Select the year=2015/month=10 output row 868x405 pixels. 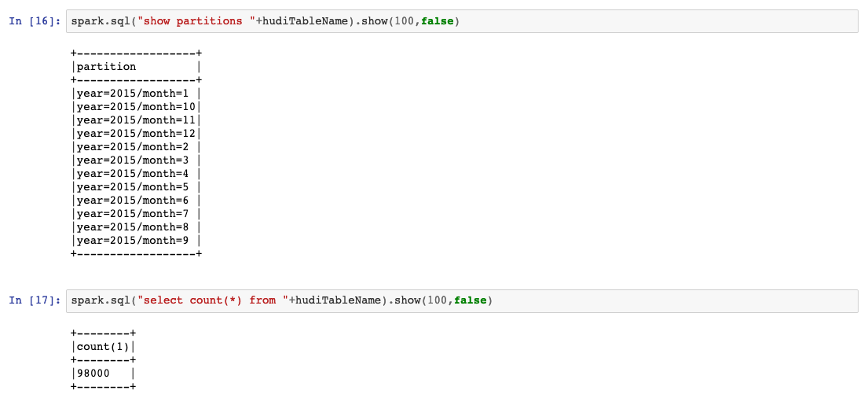pyautogui.click(x=134, y=107)
